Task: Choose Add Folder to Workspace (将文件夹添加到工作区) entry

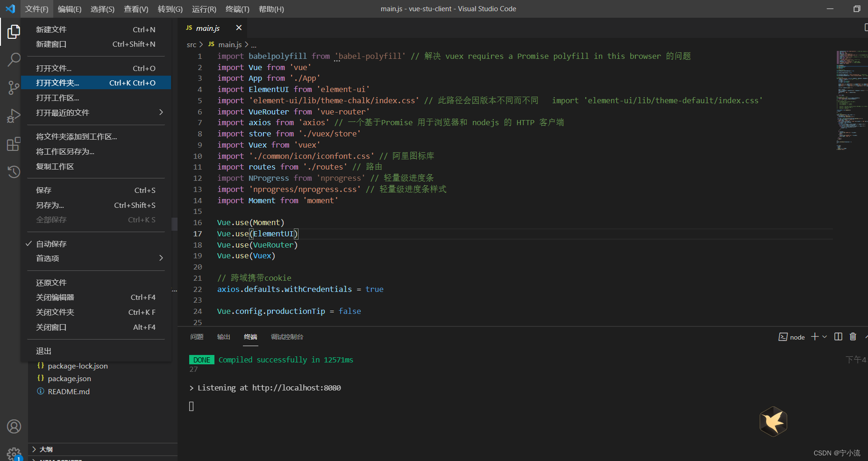Action: click(x=96, y=136)
